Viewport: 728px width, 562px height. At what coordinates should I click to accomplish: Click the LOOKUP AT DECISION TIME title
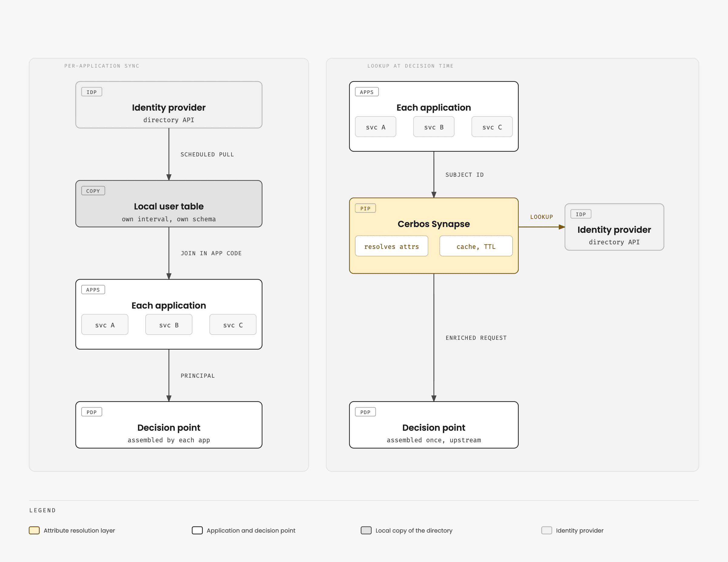pyautogui.click(x=410, y=66)
